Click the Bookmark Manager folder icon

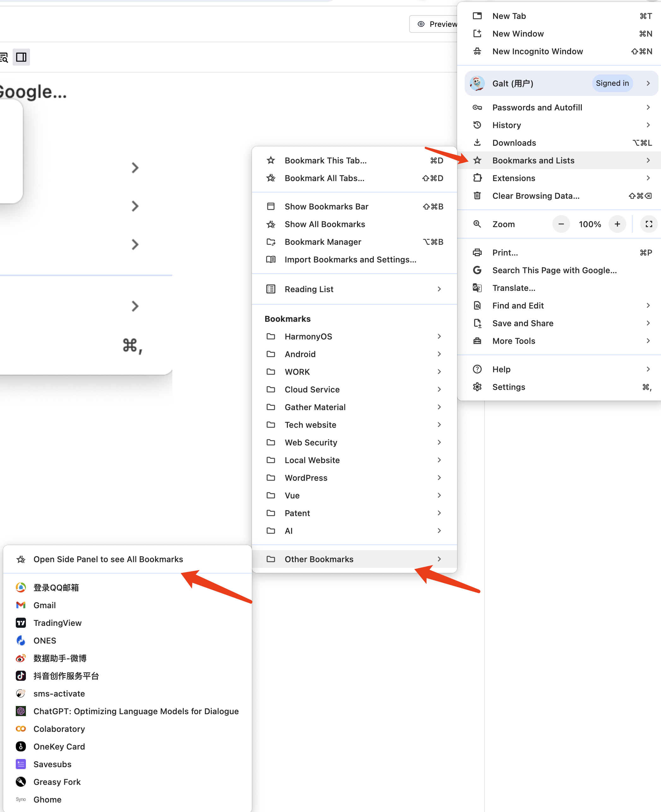coord(271,242)
